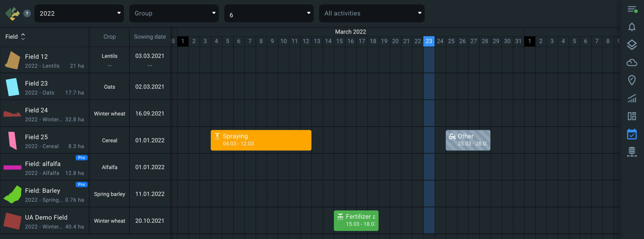Click April 1 date header

[x=530, y=41]
